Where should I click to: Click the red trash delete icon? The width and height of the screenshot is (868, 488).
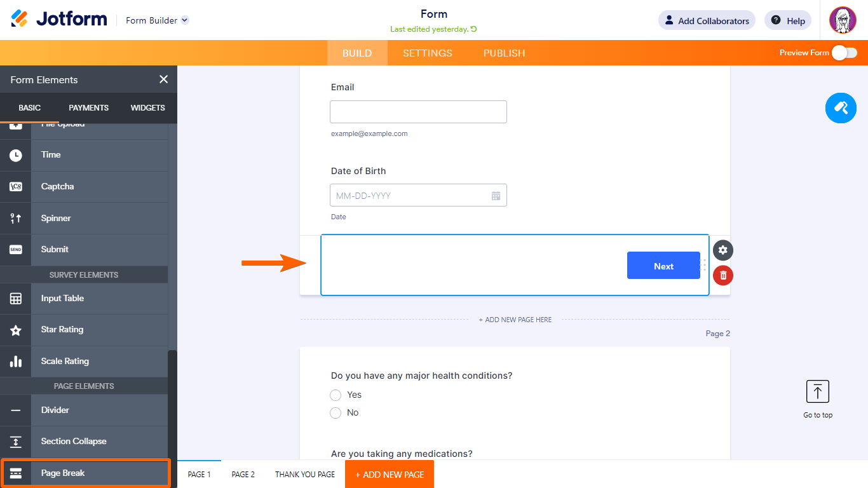722,275
